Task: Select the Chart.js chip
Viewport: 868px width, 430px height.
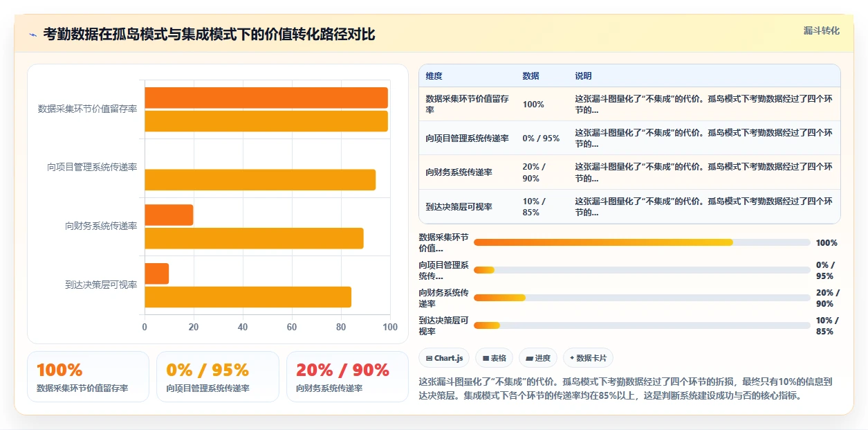Action: (444, 358)
